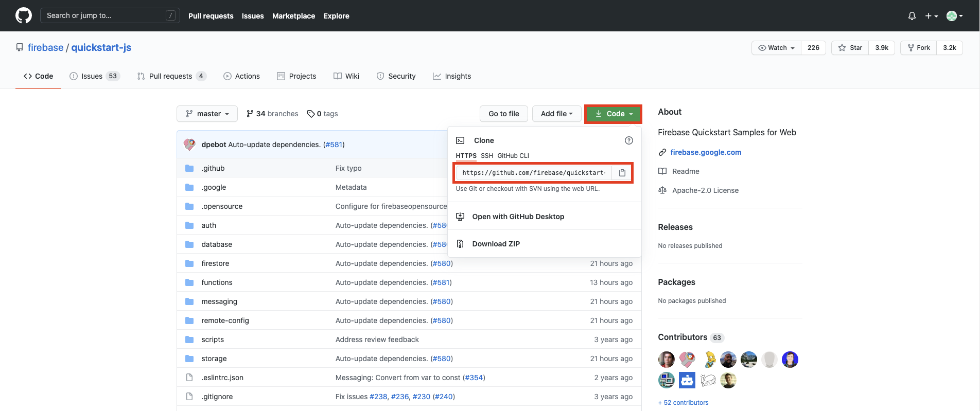
Task: Open the Projects tab
Action: [296, 76]
